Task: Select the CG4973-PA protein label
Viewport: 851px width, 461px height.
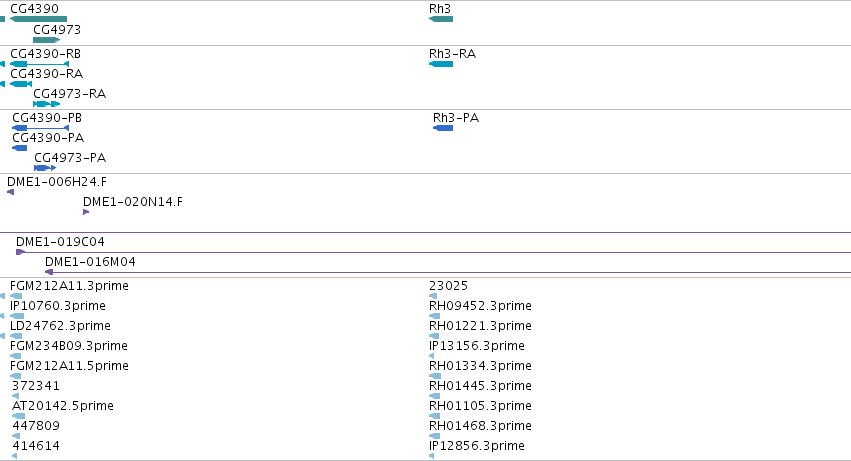Action: (x=70, y=158)
